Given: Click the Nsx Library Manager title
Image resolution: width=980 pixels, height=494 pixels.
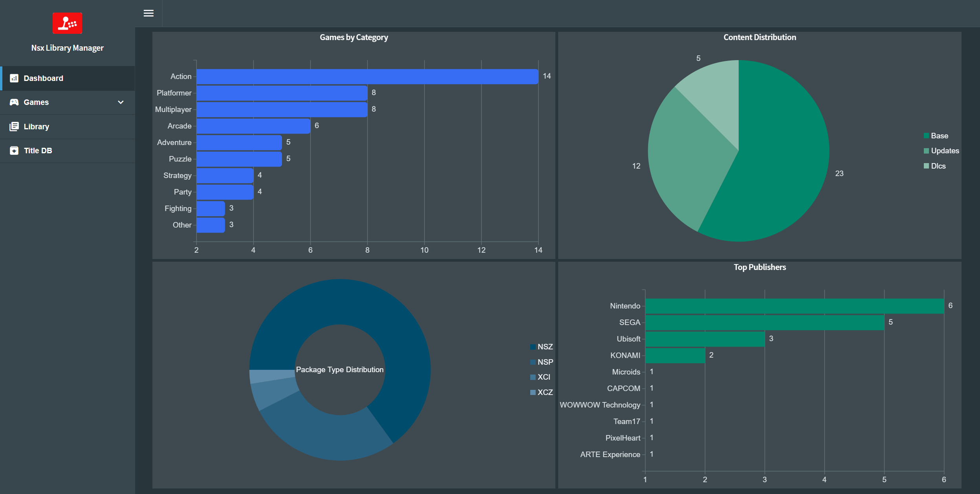Looking at the screenshot, I should [x=67, y=48].
